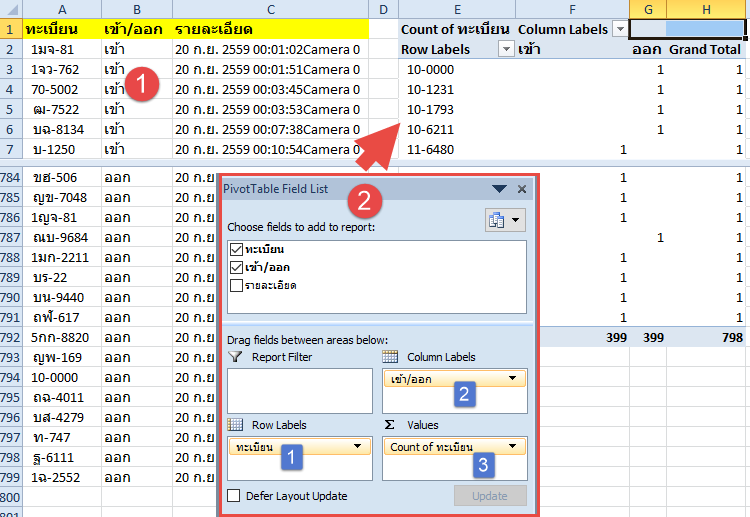Click the Row Labels area icon
This screenshot has height=517, width=750.
[x=235, y=425]
